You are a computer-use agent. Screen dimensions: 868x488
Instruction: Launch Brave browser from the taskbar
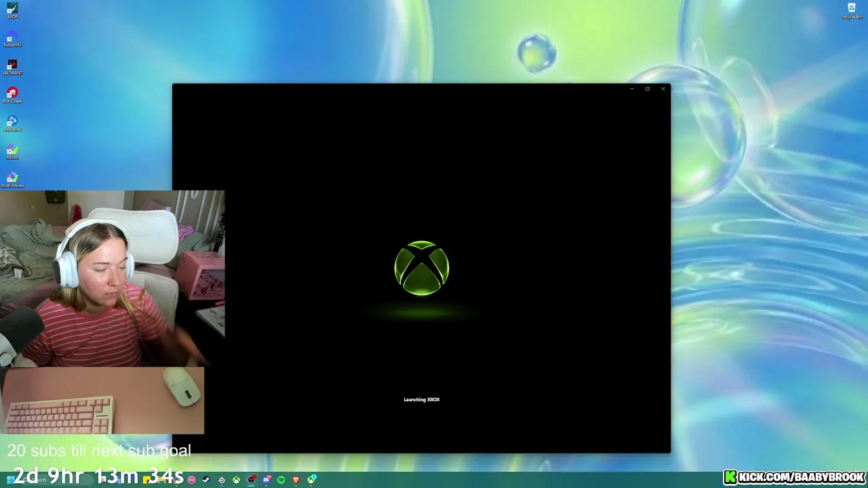(296, 480)
